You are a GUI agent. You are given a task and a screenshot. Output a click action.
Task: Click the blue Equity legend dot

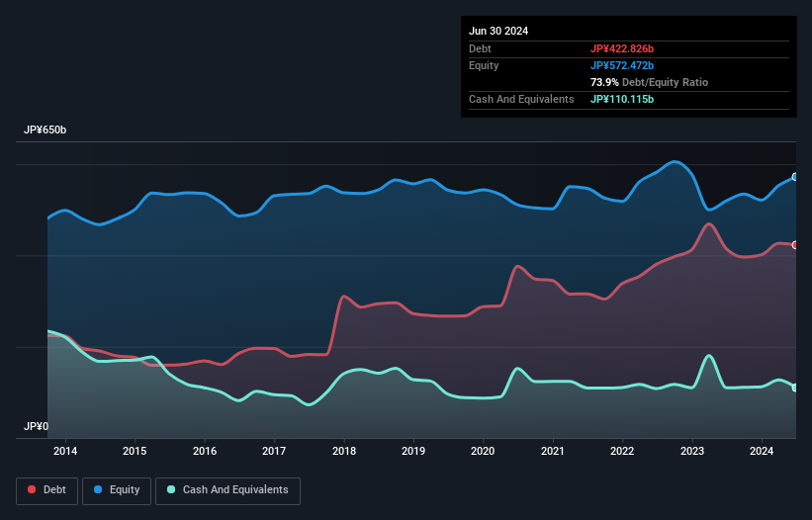click(x=98, y=489)
